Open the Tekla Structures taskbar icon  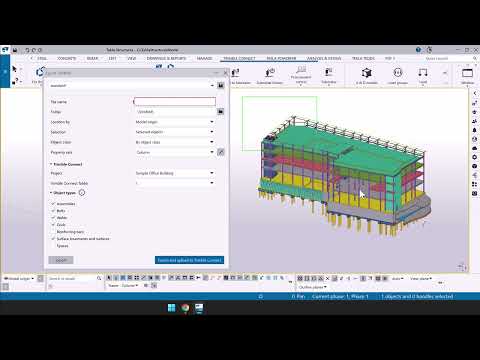pyautogui.click(x=199, y=308)
